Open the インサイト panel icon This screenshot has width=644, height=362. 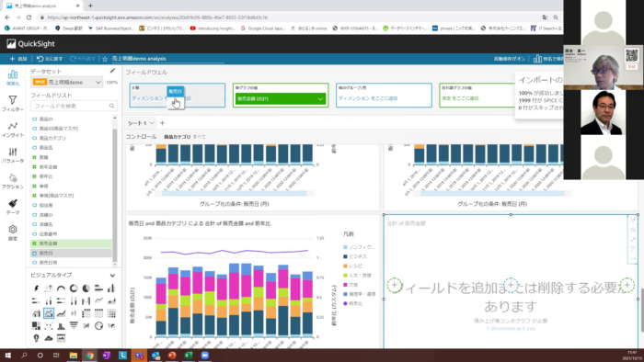click(x=13, y=130)
